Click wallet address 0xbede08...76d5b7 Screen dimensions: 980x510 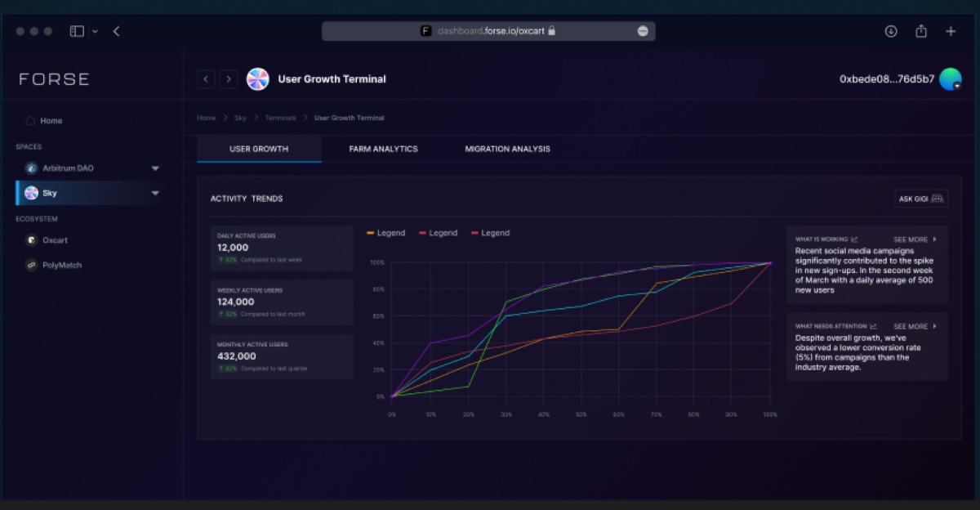[887, 79]
